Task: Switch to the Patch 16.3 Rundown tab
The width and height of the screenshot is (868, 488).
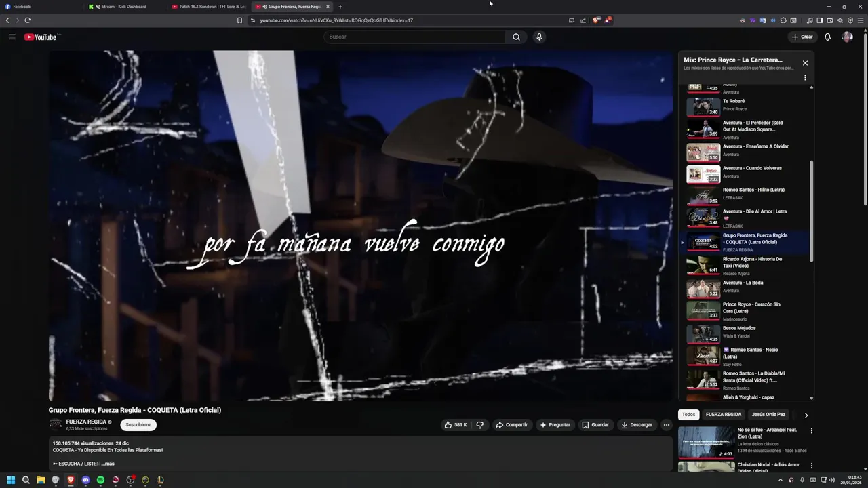Action: coord(210,7)
